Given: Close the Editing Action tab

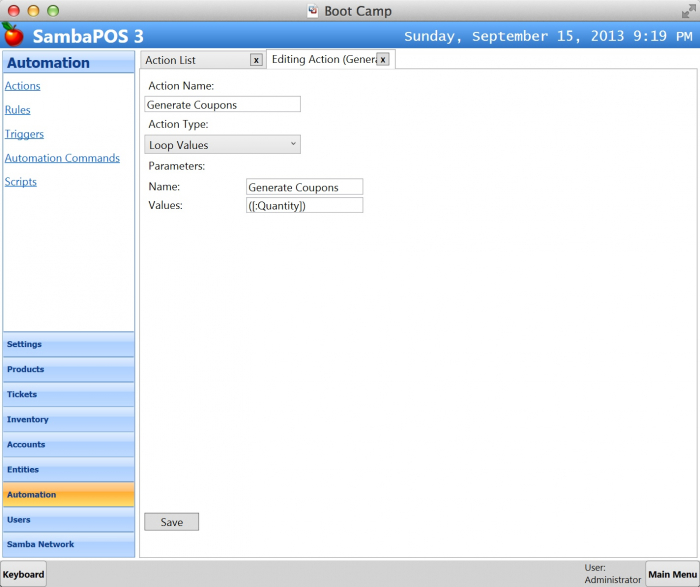Looking at the screenshot, I should coord(382,60).
